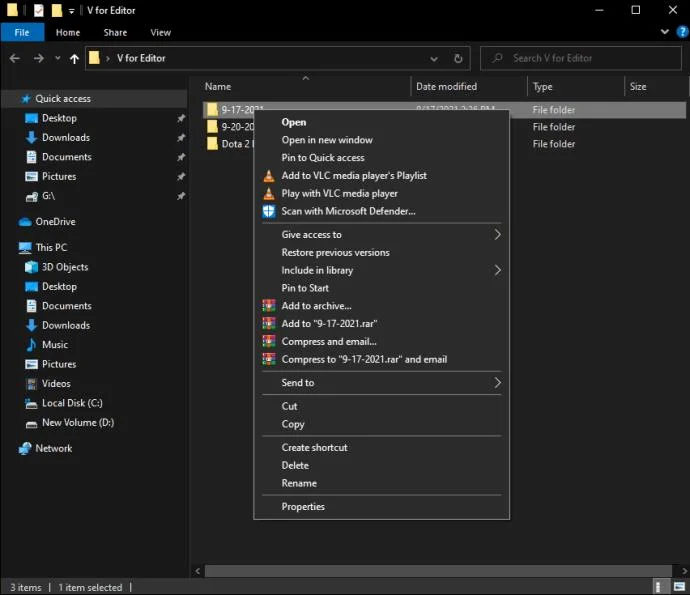Open the address bar history dropdown
The height and width of the screenshot is (595, 690).
click(434, 59)
